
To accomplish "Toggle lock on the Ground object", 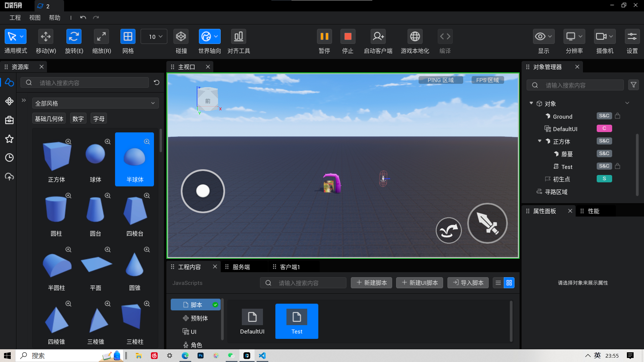I will tap(618, 116).
